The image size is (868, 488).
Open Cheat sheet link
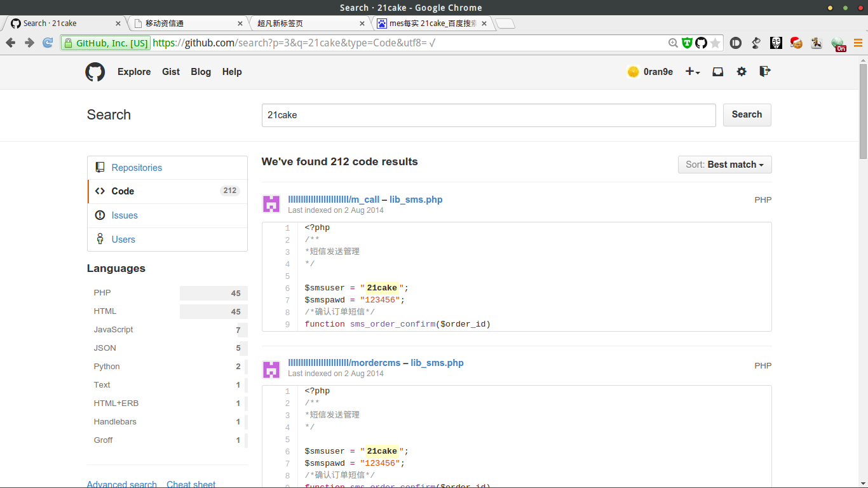pyautogui.click(x=191, y=484)
